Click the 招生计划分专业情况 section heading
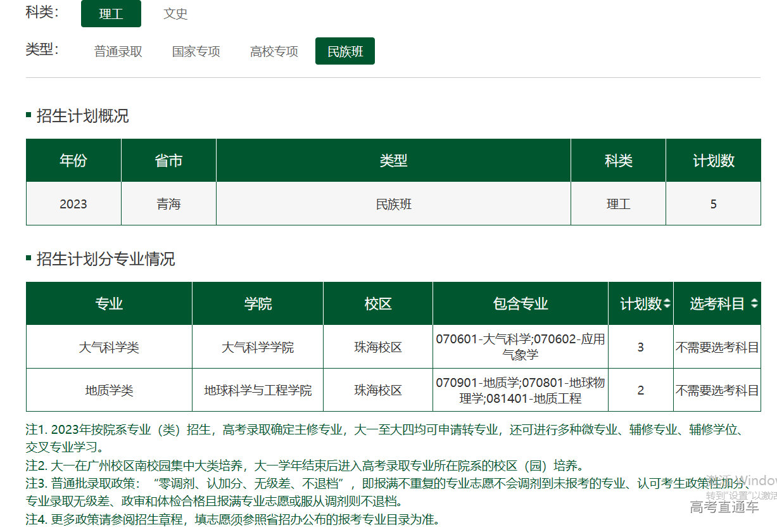Viewport: 777px width, 532px height. pyautogui.click(x=106, y=259)
